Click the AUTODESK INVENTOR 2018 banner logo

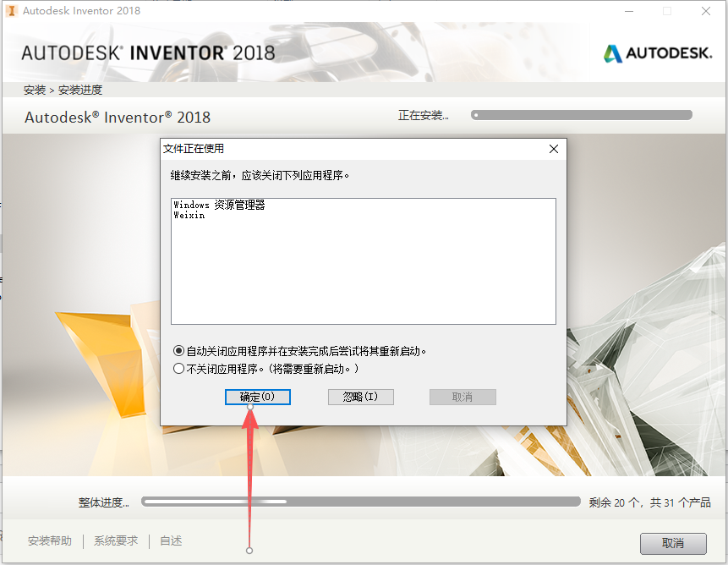(148, 52)
